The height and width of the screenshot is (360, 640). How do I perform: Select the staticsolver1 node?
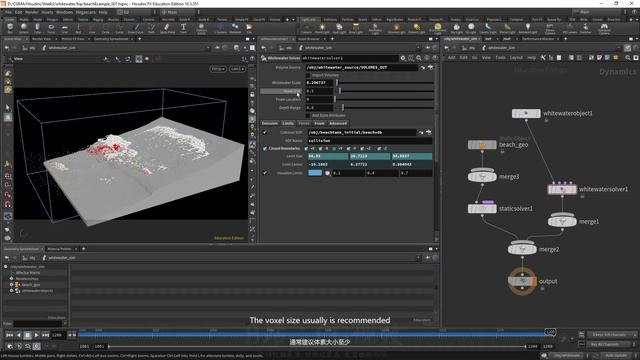pos(482,209)
